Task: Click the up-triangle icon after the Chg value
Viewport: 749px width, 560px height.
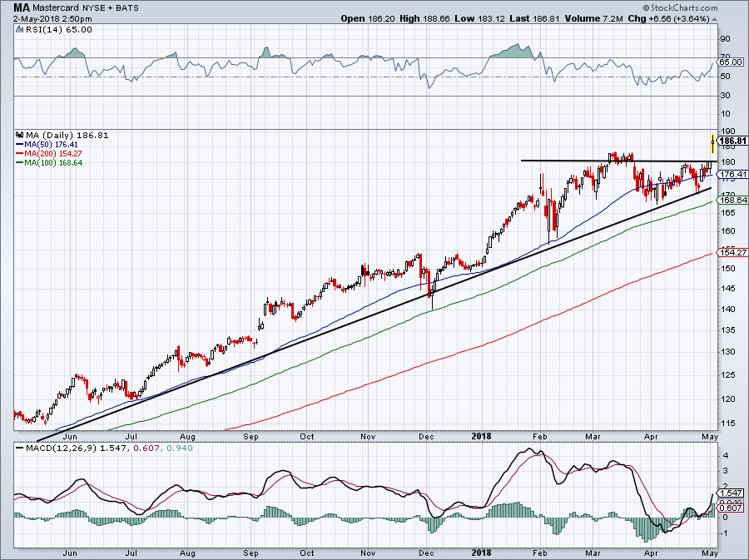Action: click(x=715, y=19)
